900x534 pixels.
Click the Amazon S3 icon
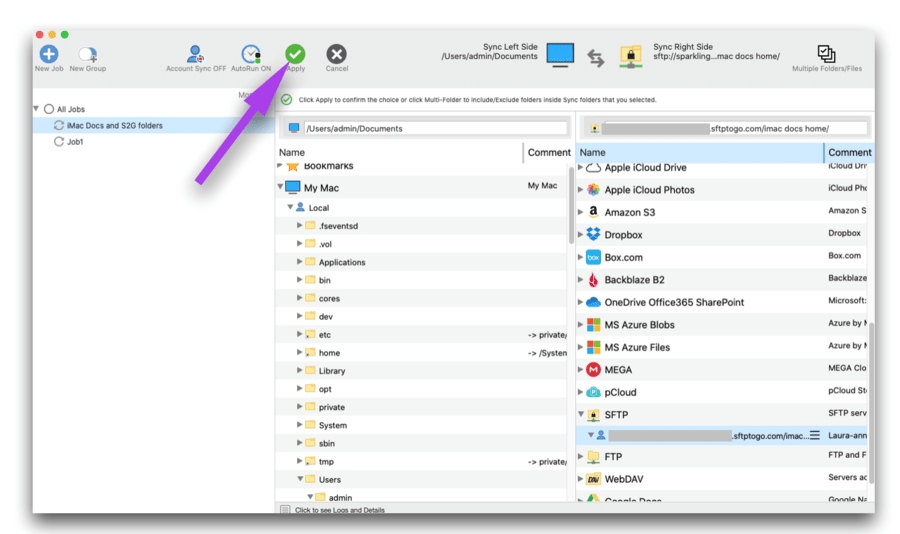click(x=593, y=212)
